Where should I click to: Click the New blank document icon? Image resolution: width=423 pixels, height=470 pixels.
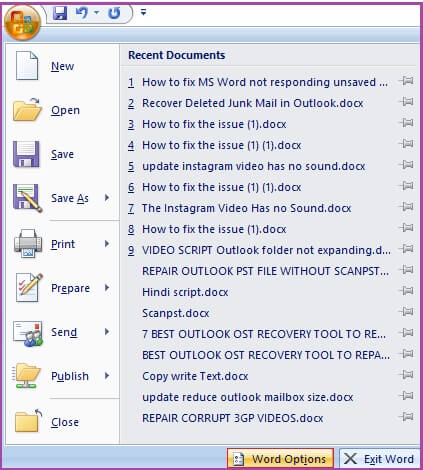27,65
